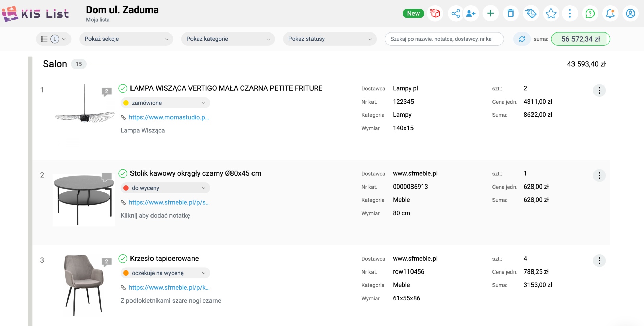The image size is (644, 326).
Task: Open the help chat question icon
Action: [590, 14]
